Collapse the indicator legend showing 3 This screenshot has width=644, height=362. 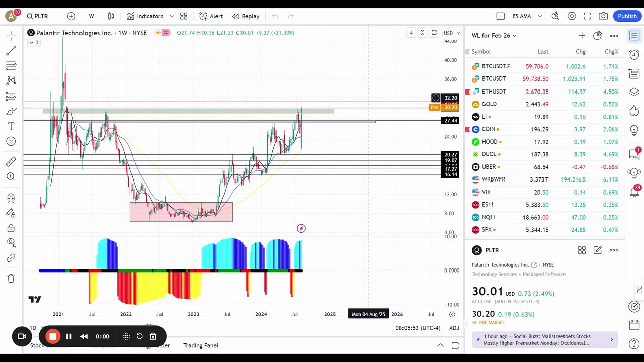point(34,43)
